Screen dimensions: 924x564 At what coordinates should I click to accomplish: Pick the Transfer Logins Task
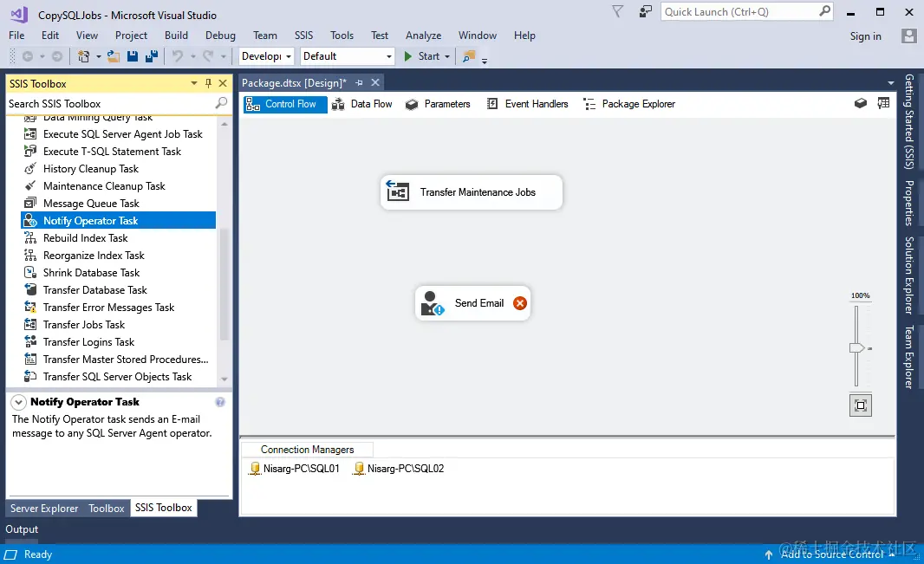87,341
